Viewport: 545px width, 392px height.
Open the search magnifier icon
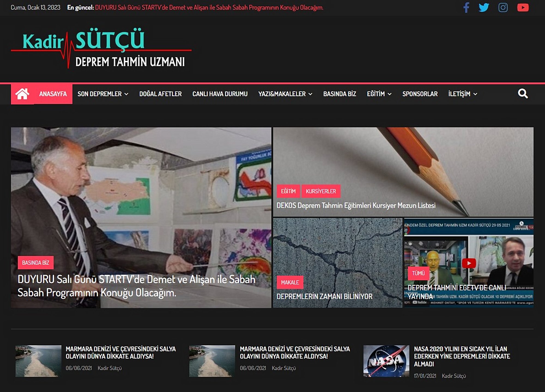(x=523, y=94)
